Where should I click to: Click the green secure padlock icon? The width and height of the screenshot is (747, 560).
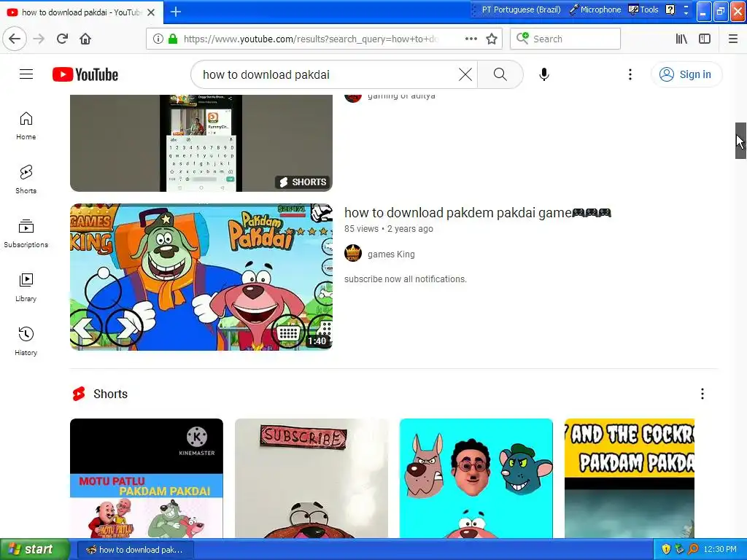tap(173, 39)
